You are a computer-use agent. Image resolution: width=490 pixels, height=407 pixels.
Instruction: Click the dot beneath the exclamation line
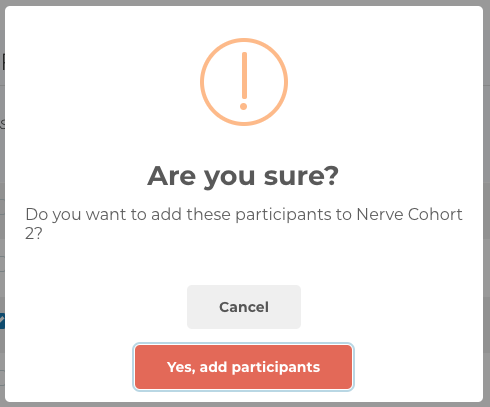tap(244, 106)
